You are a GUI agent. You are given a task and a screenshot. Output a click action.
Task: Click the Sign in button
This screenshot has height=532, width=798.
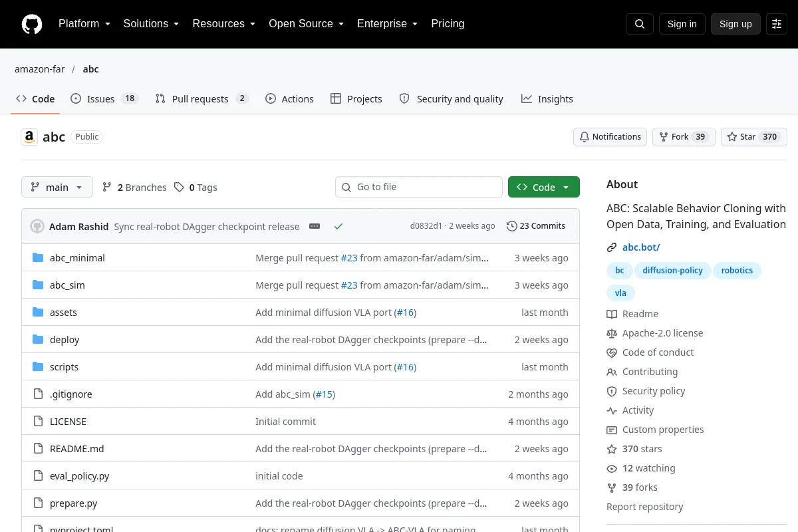click(x=682, y=24)
